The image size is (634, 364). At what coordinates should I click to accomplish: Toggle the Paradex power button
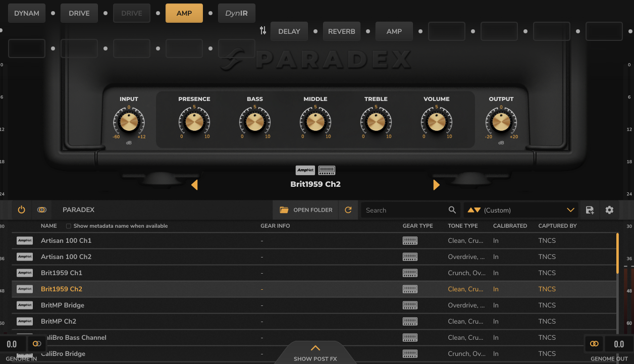(21, 210)
